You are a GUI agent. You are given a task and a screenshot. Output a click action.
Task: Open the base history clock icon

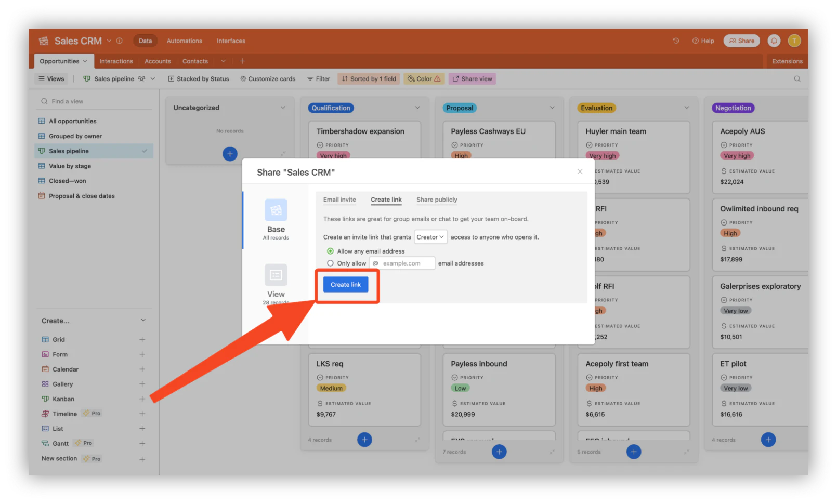676,41
